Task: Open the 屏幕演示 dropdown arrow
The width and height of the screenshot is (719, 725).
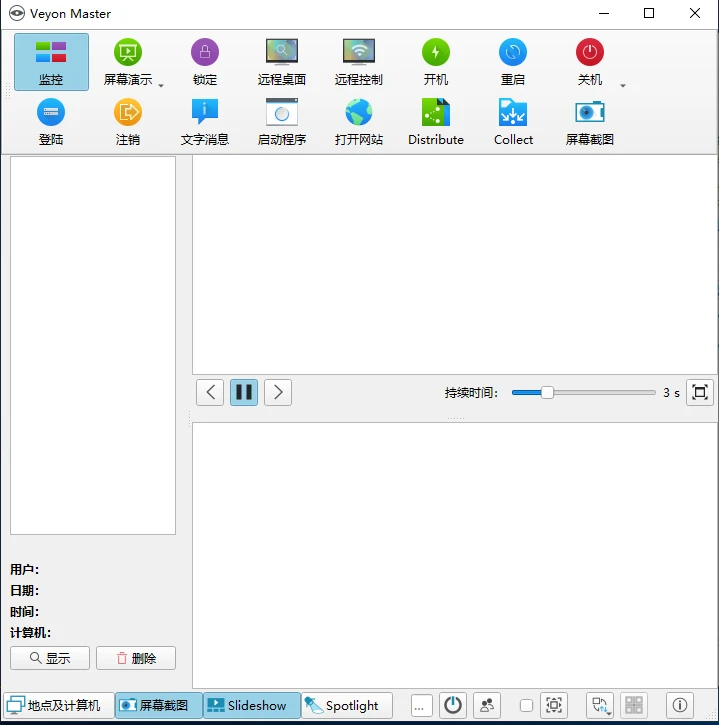Action: 161,86
